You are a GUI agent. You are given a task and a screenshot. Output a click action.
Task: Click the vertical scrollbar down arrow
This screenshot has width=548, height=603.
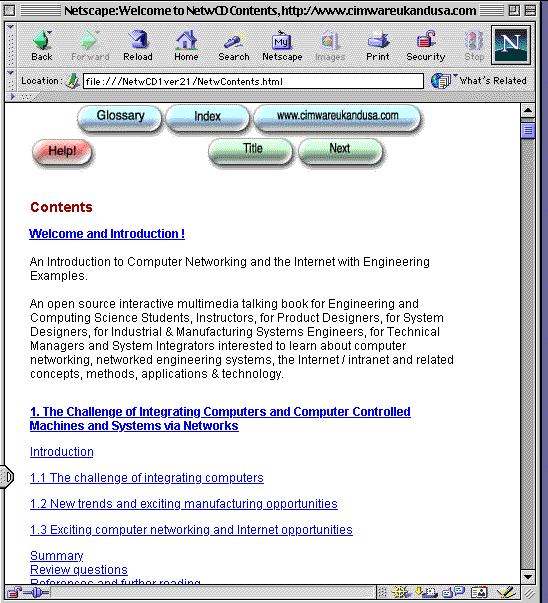pos(528,577)
